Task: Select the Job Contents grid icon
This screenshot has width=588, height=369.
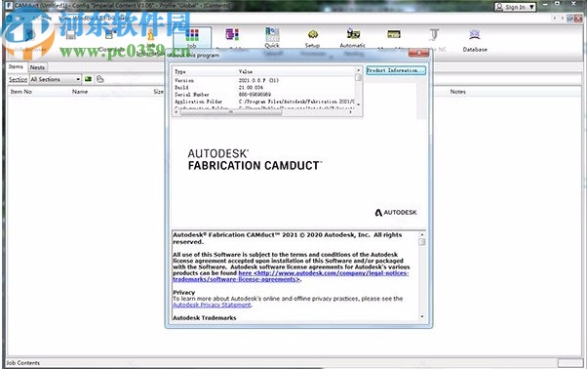Action: [192, 35]
